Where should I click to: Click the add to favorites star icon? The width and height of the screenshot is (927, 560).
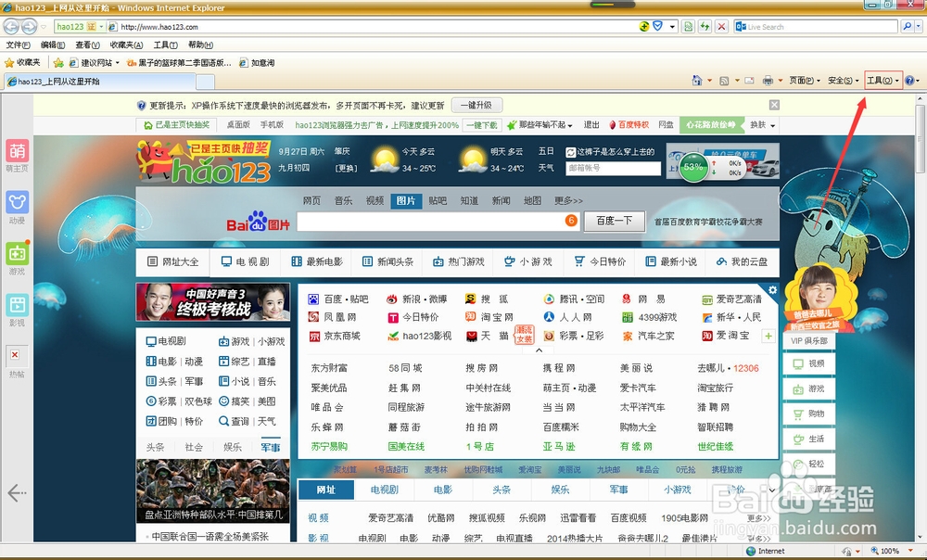(x=57, y=63)
